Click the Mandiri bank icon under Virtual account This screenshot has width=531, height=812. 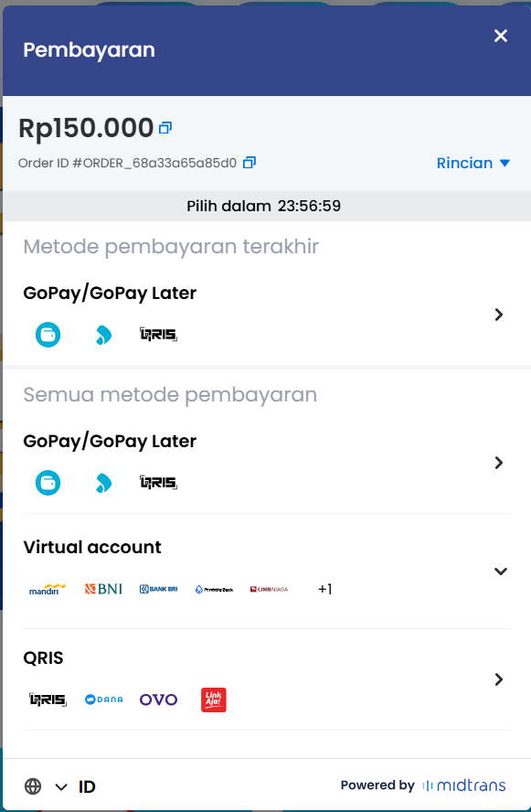pos(47,588)
